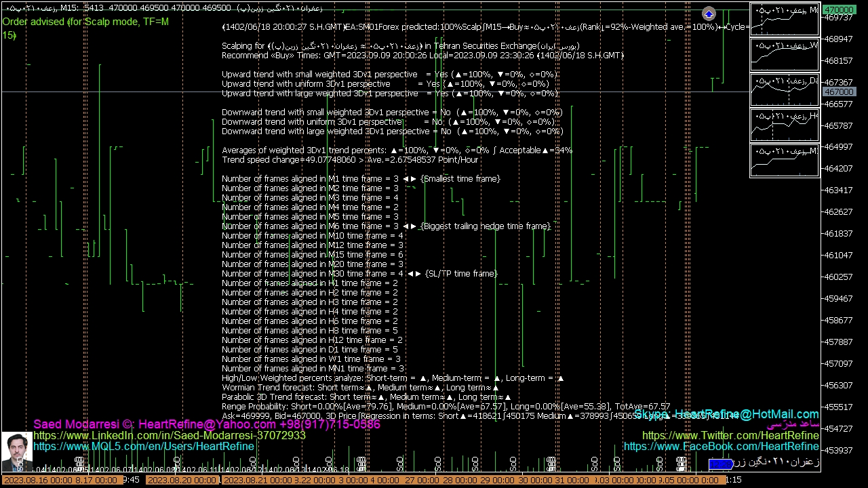Click the blue up-arrow buy signal icon
Screen dimensions: 868x488
(x=709, y=14)
